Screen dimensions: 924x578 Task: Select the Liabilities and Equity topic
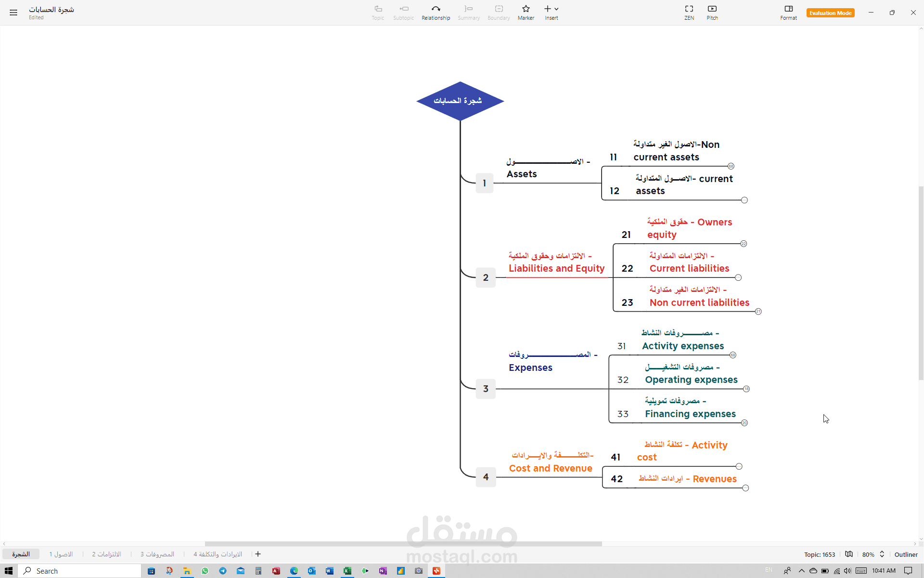[x=556, y=268]
